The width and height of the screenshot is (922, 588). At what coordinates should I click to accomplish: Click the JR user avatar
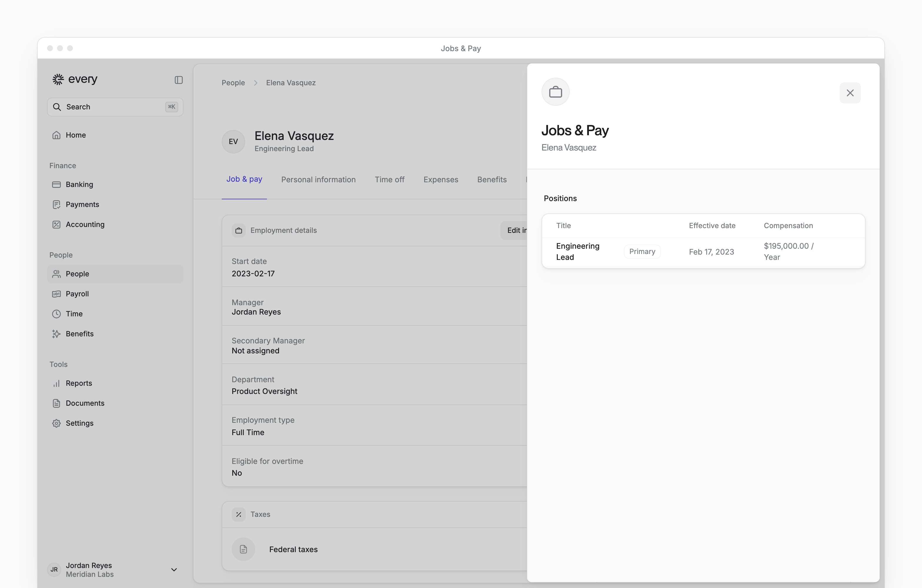54,570
